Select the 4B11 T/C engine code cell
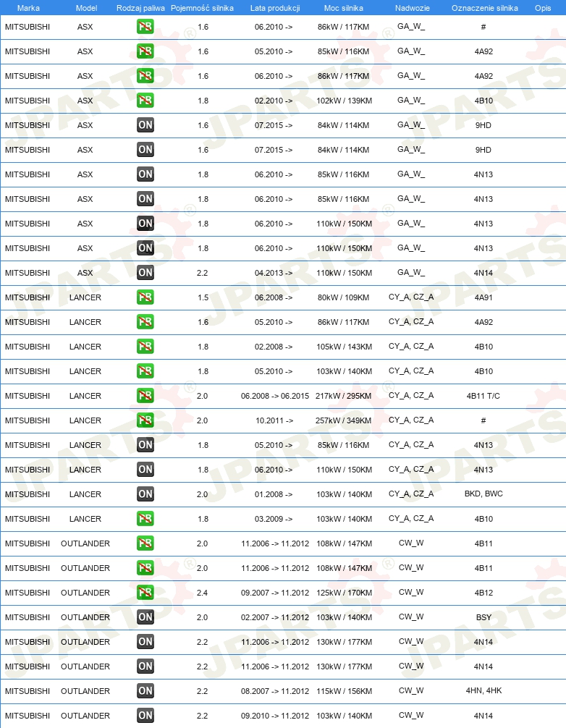The image size is (566, 728). coord(483,396)
